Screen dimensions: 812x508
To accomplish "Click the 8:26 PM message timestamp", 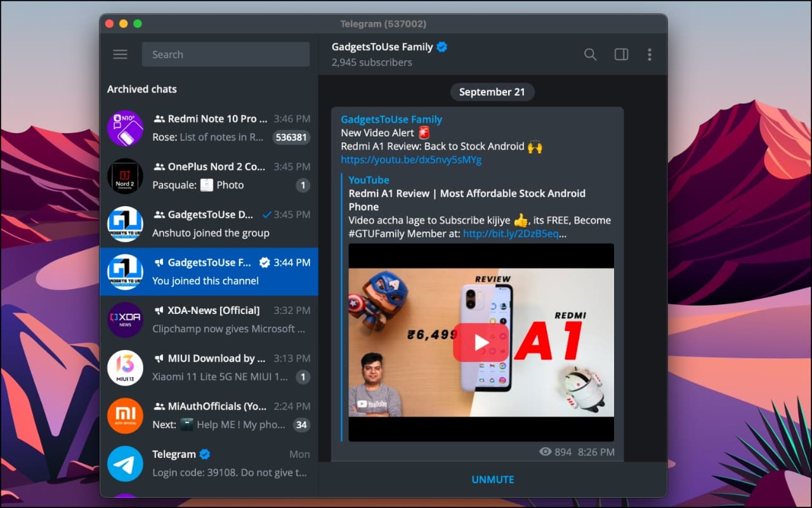I will (596, 452).
